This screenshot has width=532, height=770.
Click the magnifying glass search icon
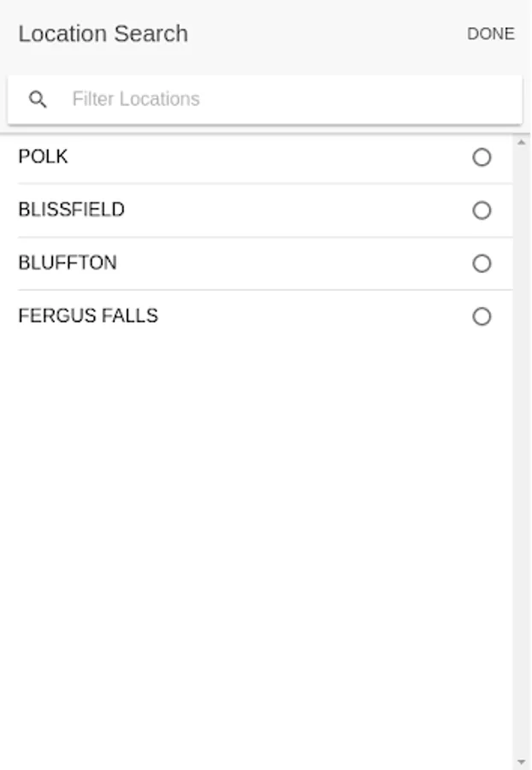(38, 99)
